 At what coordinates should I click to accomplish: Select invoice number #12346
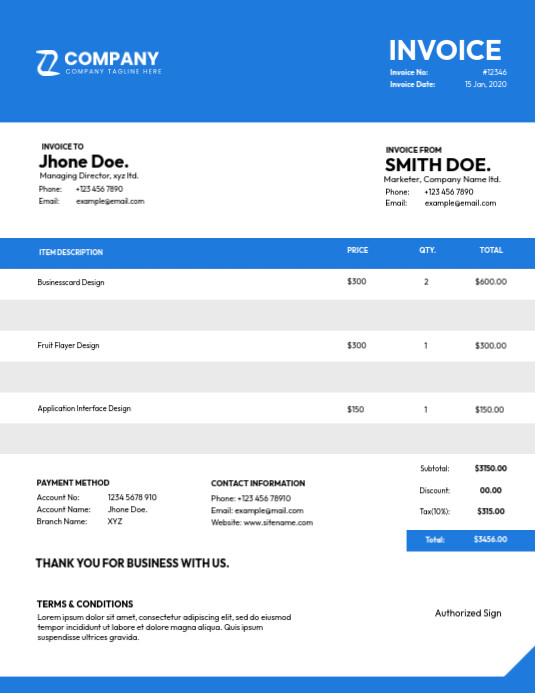coord(494,72)
